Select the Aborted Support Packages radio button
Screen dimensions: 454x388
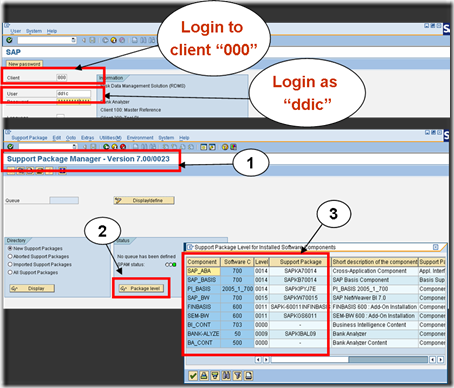pyautogui.click(x=10, y=256)
